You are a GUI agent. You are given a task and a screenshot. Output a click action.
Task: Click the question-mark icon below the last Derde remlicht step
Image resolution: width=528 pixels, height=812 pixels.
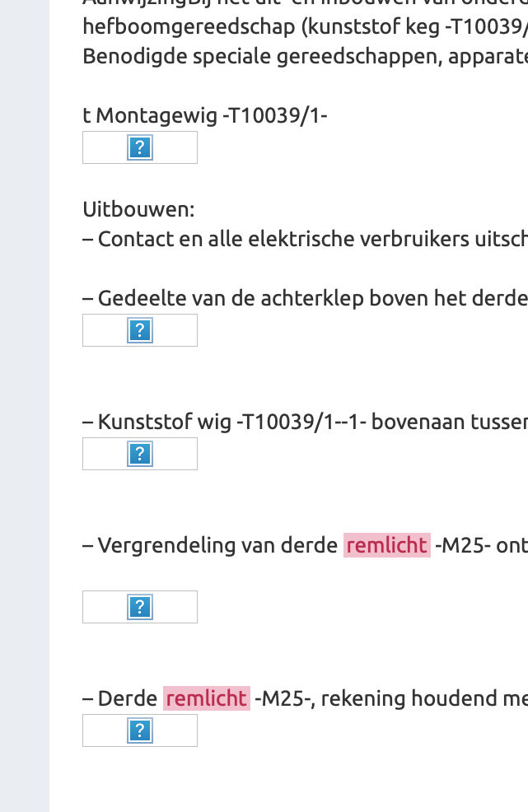(140, 730)
